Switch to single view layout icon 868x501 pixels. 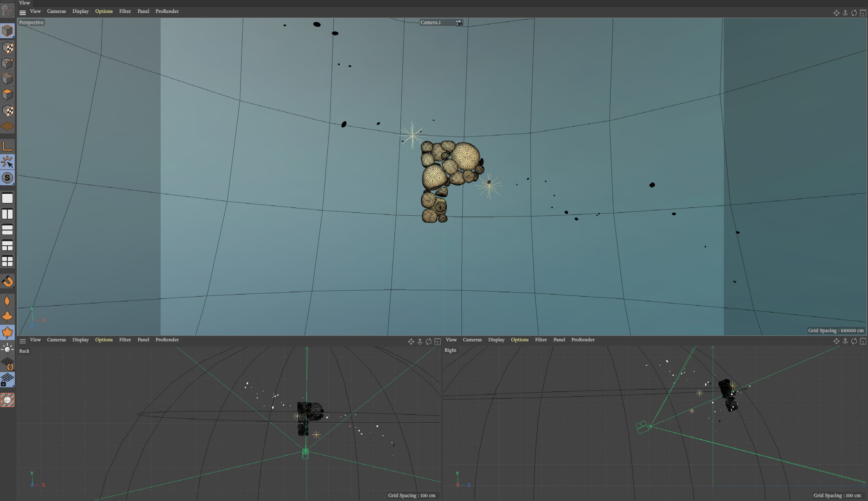pyautogui.click(x=7, y=198)
